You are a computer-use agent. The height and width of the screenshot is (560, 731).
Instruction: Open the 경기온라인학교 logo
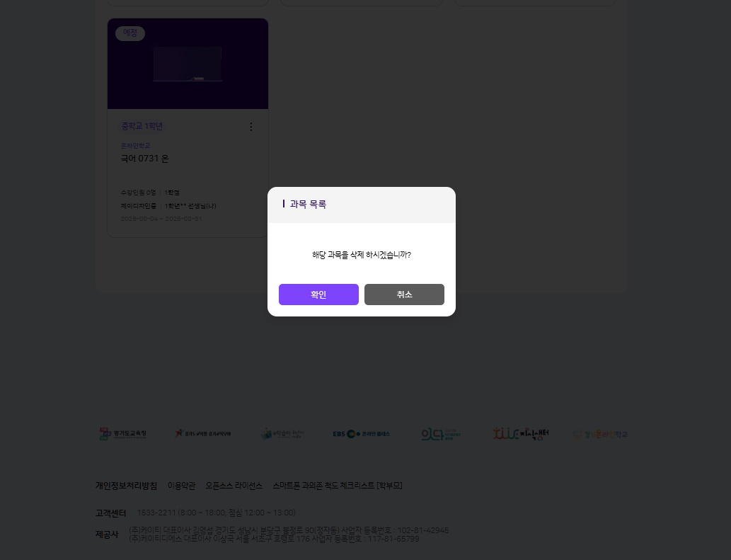coord(600,434)
